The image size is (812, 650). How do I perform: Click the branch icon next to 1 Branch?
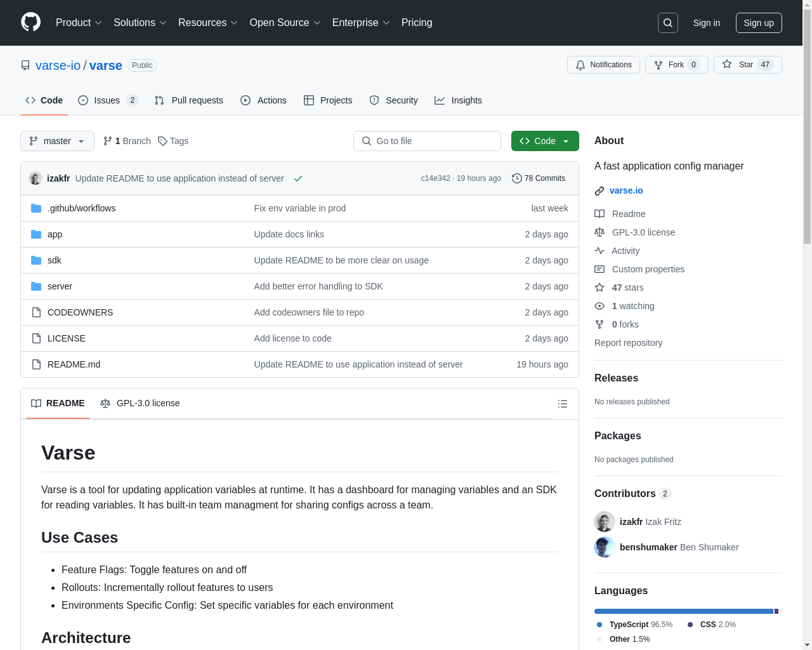point(108,141)
